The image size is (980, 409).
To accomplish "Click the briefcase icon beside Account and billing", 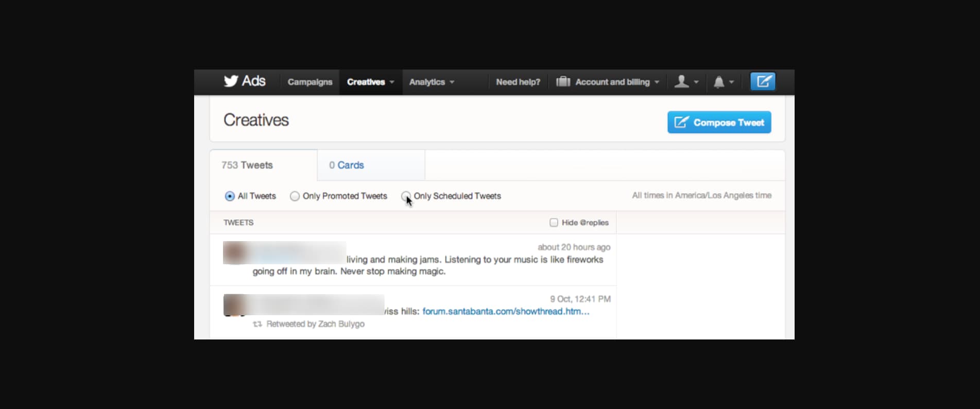I will (x=563, y=82).
